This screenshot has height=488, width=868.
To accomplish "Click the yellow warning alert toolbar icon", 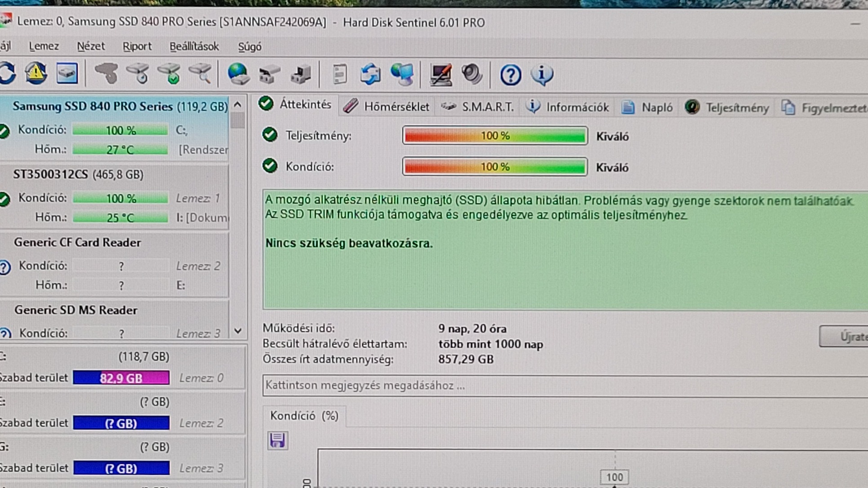I will point(36,74).
